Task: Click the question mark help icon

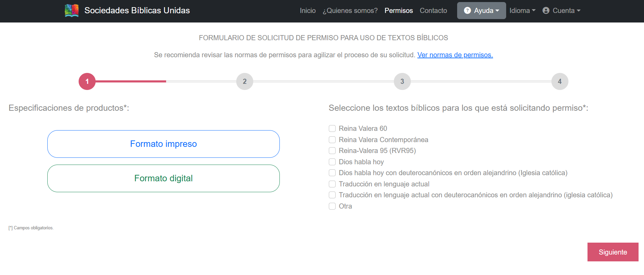Action: (x=467, y=11)
